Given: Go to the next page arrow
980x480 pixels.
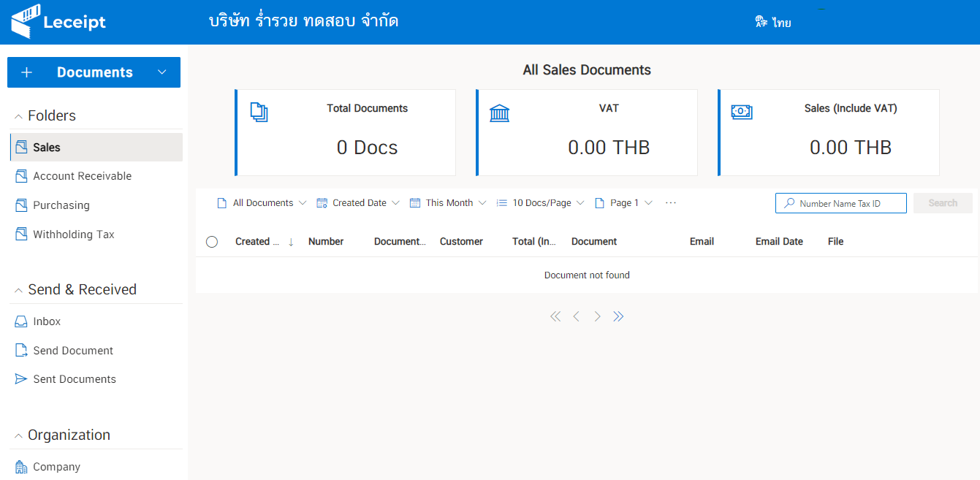Looking at the screenshot, I should point(598,316).
